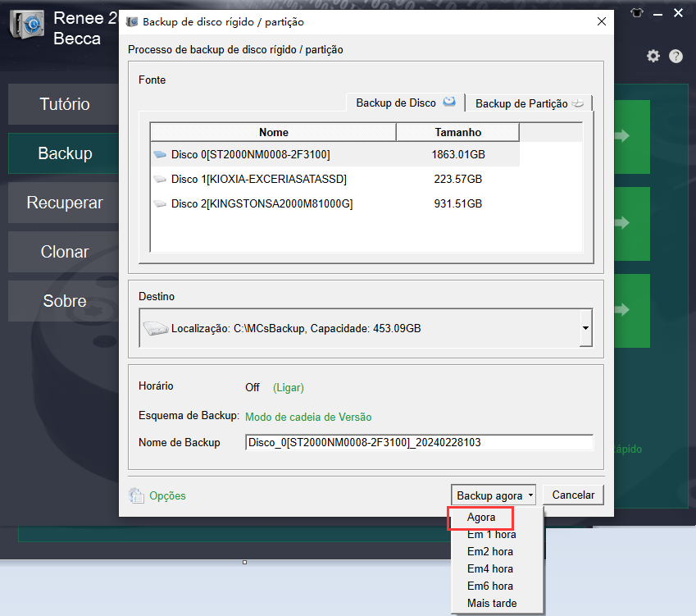The image size is (696, 616).
Task: Click the first green arrow tile
Action: click(x=631, y=136)
